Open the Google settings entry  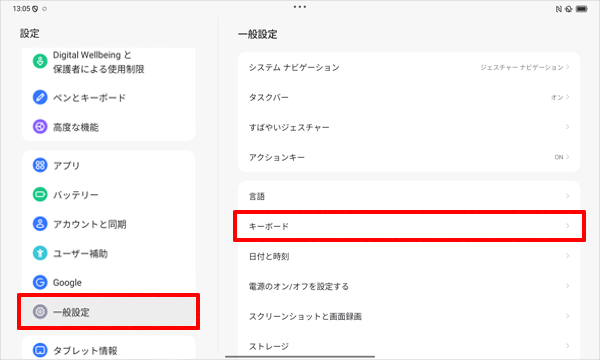coord(108,282)
